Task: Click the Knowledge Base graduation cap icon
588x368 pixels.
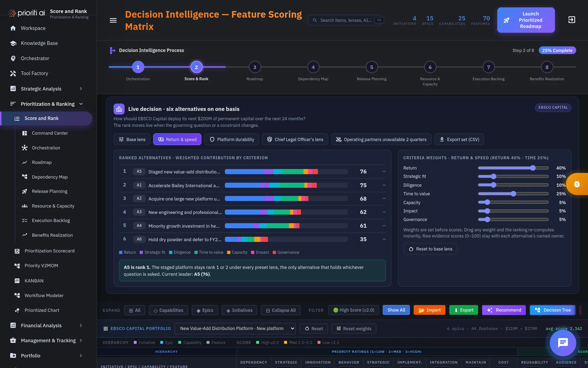Action: [x=13, y=43]
